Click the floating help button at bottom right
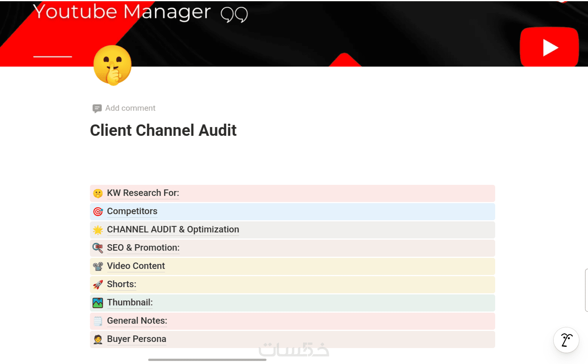Viewport: 588px width, 364px height. (x=566, y=340)
